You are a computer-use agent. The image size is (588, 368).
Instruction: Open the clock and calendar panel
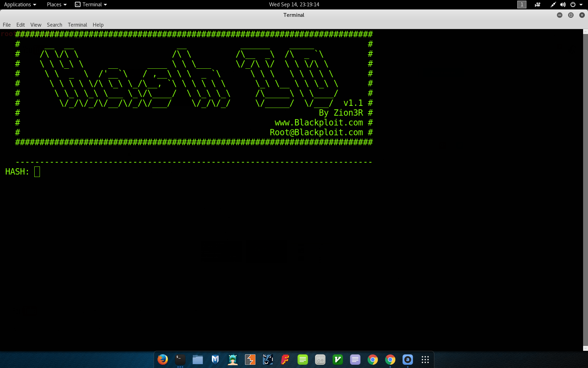point(294,5)
